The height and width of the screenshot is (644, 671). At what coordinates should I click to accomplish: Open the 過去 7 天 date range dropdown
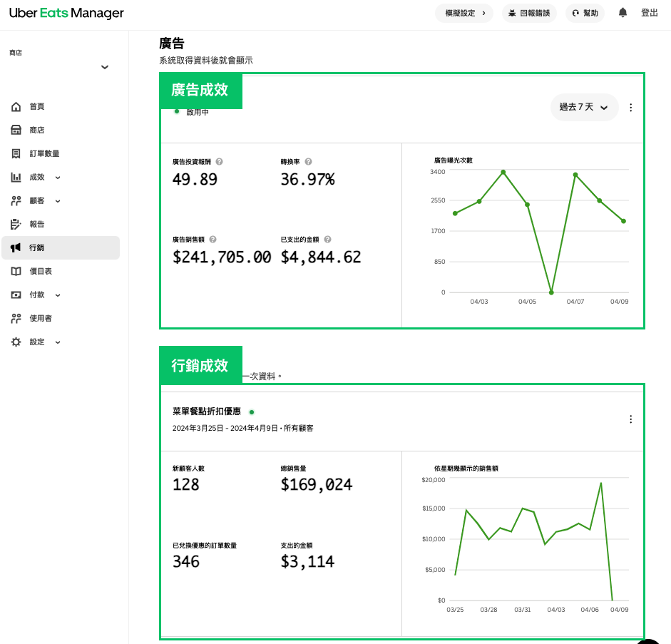coord(584,108)
